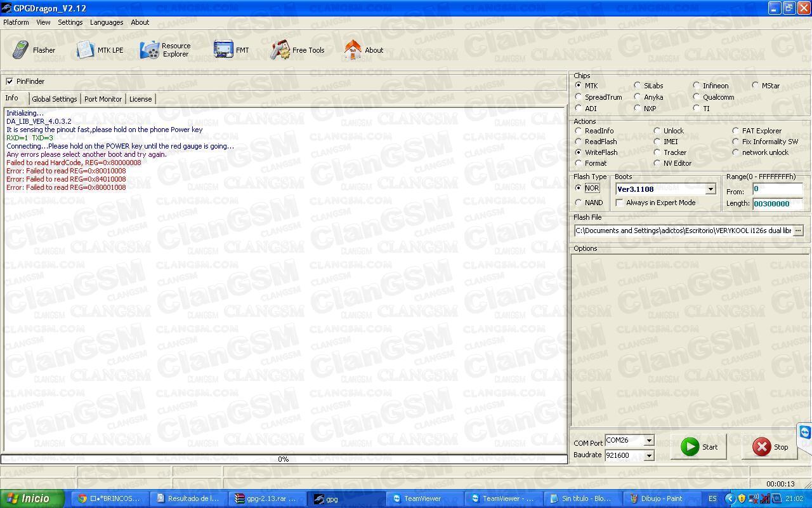Click the Range Length input field
This screenshot has width=812, height=508.
tap(776, 204)
